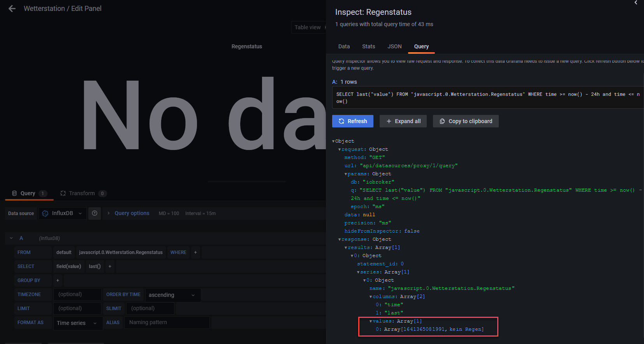The height and width of the screenshot is (344, 644).
Task: Click the name: "javascript.0.Wetterstation.Regenstatus" row
Action: (442, 289)
